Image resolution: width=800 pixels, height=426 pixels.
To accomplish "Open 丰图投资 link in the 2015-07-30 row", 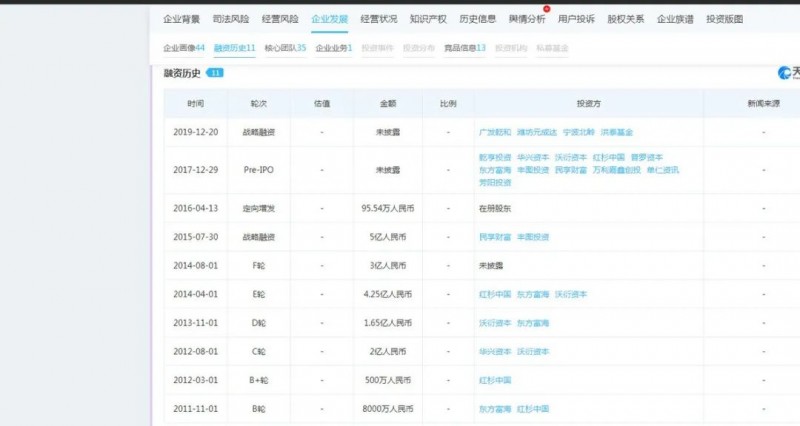I will point(533,237).
